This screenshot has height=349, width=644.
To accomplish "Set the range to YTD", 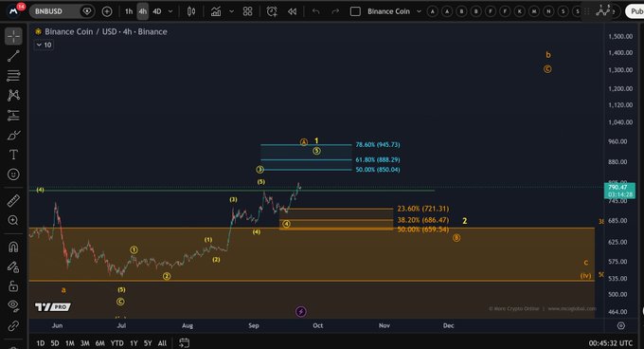I will 117,342.
